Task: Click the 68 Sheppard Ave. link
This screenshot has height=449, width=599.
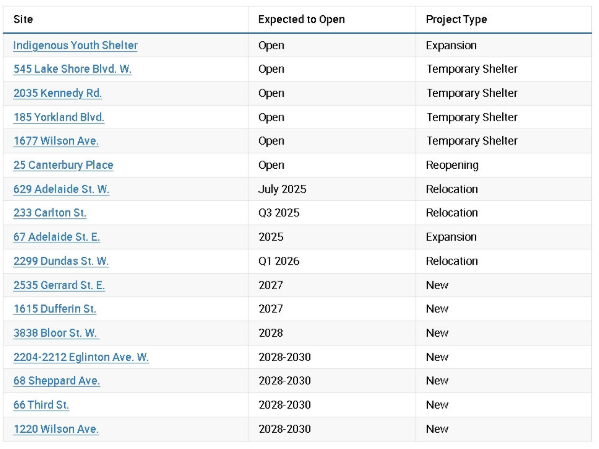Action: click(x=57, y=381)
